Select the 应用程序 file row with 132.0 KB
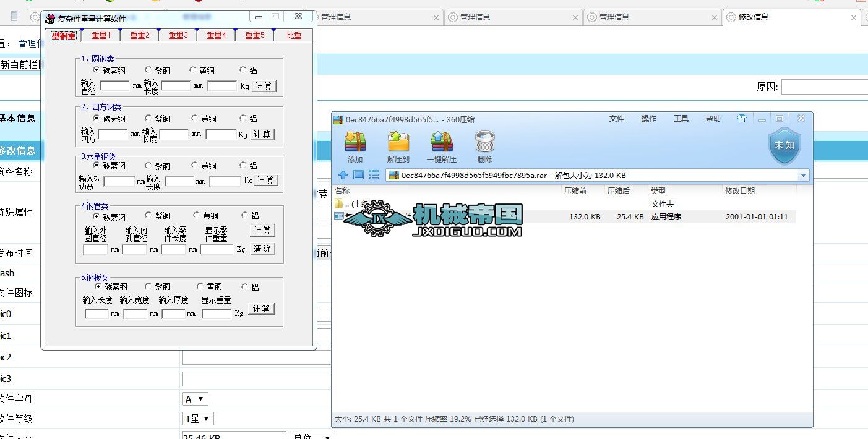The height and width of the screenshot is (439, 868). (x=564, y=217)
